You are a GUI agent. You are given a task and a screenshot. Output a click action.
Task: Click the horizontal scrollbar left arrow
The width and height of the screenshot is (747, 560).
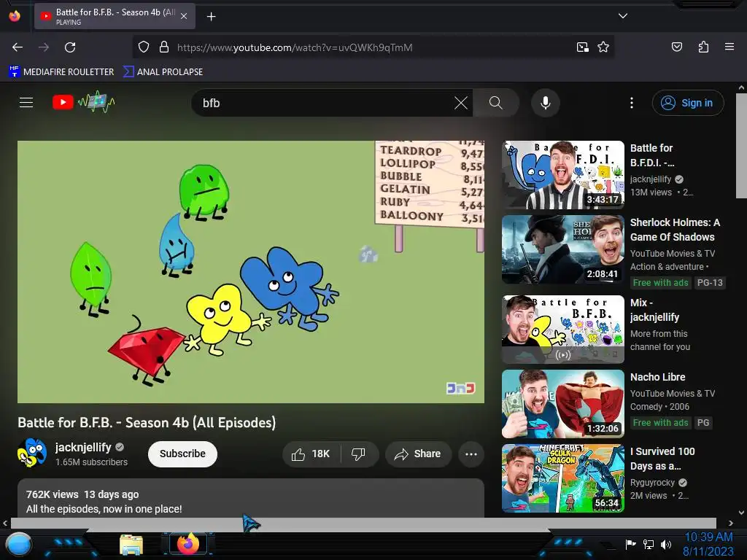click(5, 523)
